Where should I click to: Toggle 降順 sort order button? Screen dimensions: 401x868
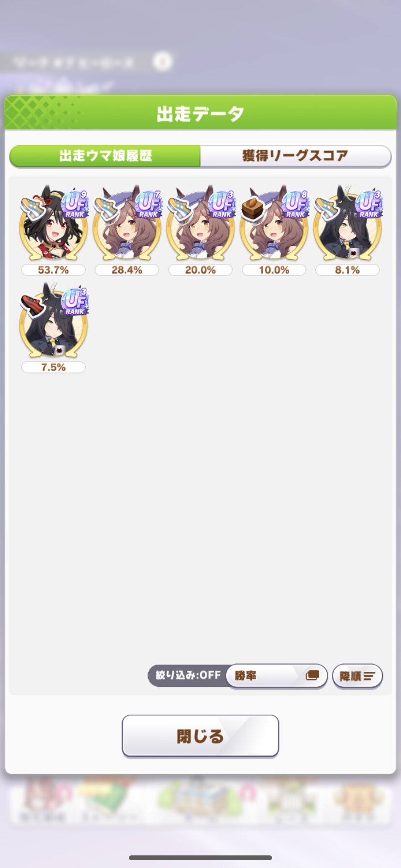[x=357, y=676]
